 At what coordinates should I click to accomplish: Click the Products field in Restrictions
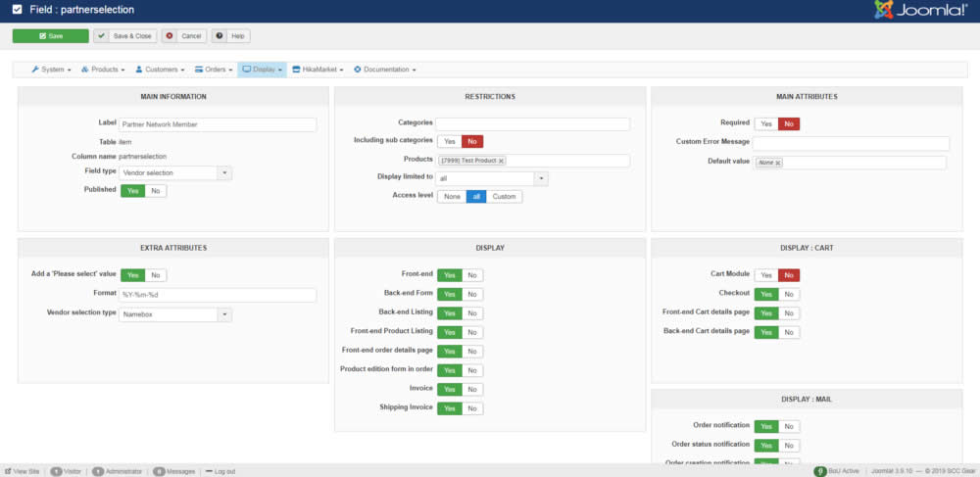point(532,161)
